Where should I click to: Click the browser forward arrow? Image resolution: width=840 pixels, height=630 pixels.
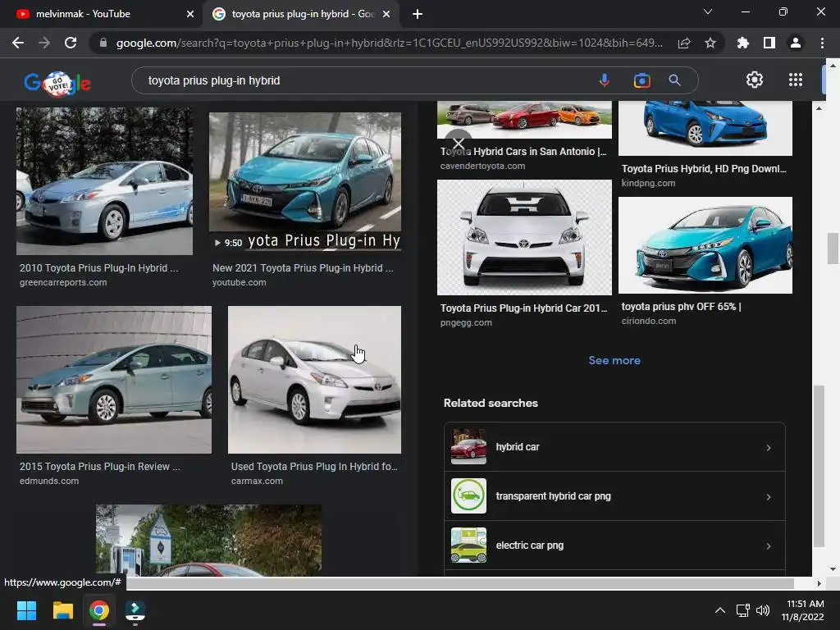coord(44,43)
